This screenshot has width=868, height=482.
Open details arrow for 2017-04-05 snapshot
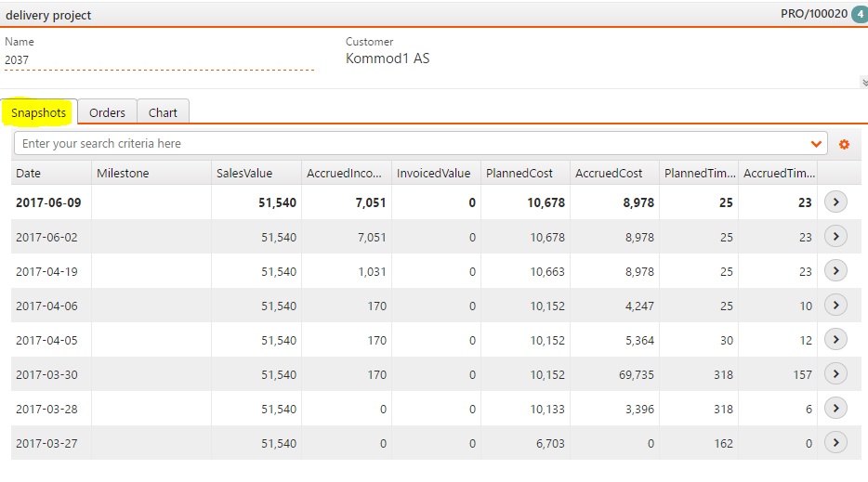[835, 339]
